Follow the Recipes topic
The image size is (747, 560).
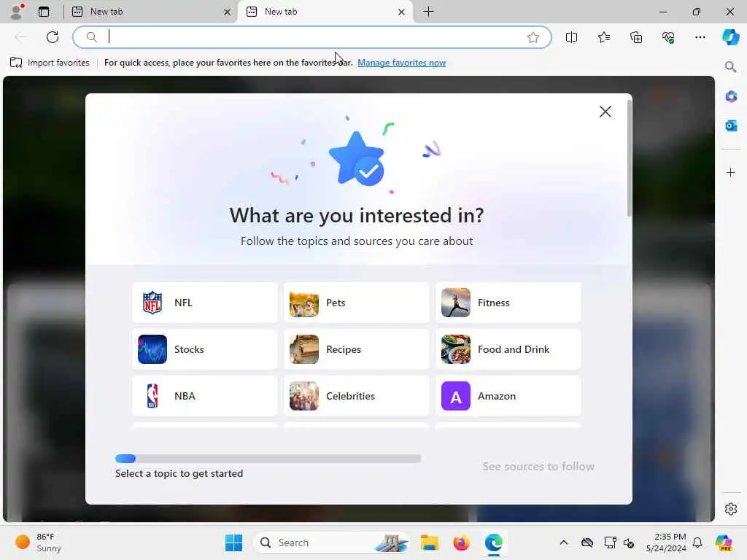[356, 349]
